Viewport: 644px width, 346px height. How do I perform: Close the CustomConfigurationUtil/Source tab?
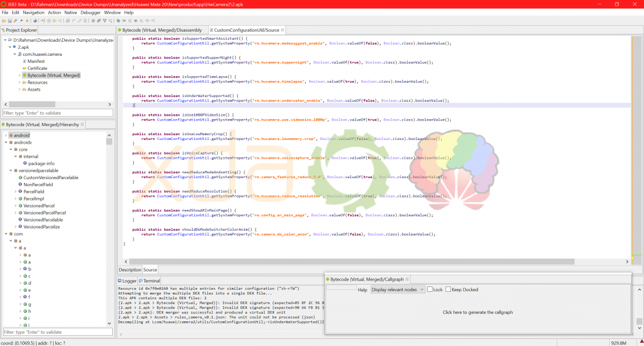pos(283,30)
